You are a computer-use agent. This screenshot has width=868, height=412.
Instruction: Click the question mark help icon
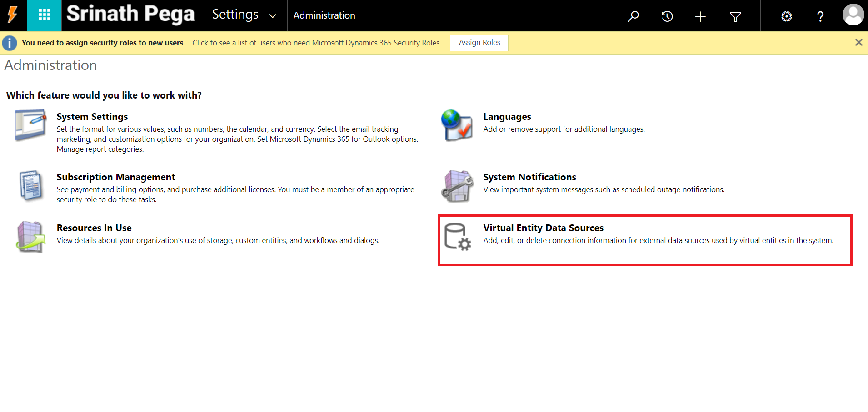click(820, 17)
